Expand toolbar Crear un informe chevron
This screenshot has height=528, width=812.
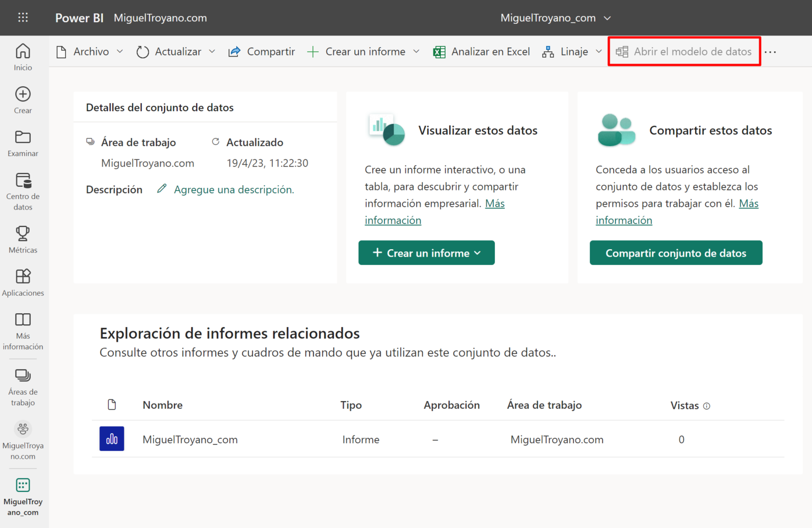[x=416, y=51]
